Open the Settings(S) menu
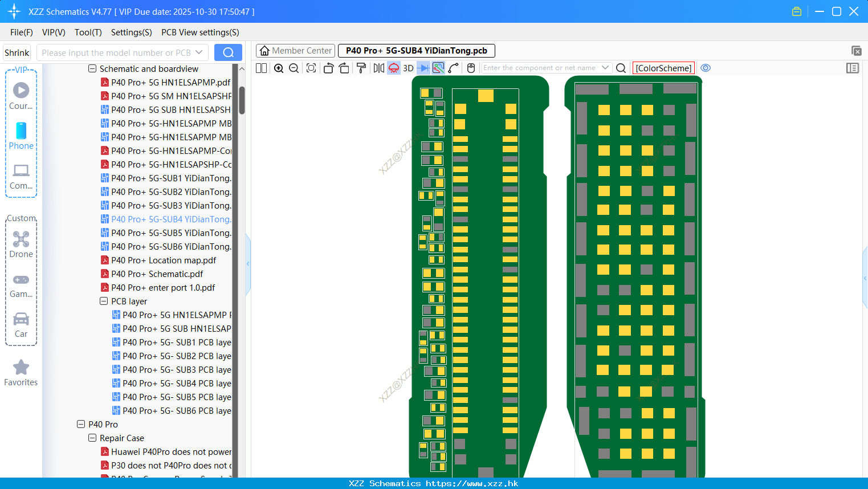The height and width of the screenshot is (489, 868). click(132, 32)
